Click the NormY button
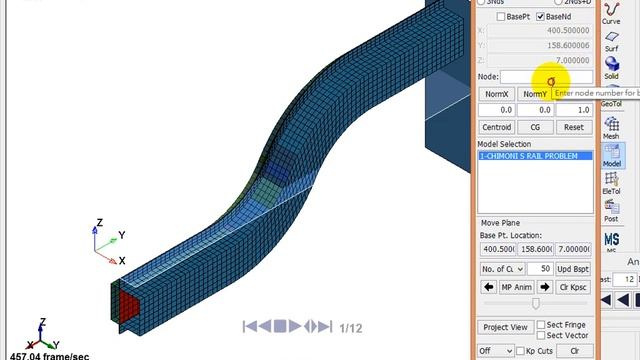The image size is (640, 360). [x=535, y=94]
